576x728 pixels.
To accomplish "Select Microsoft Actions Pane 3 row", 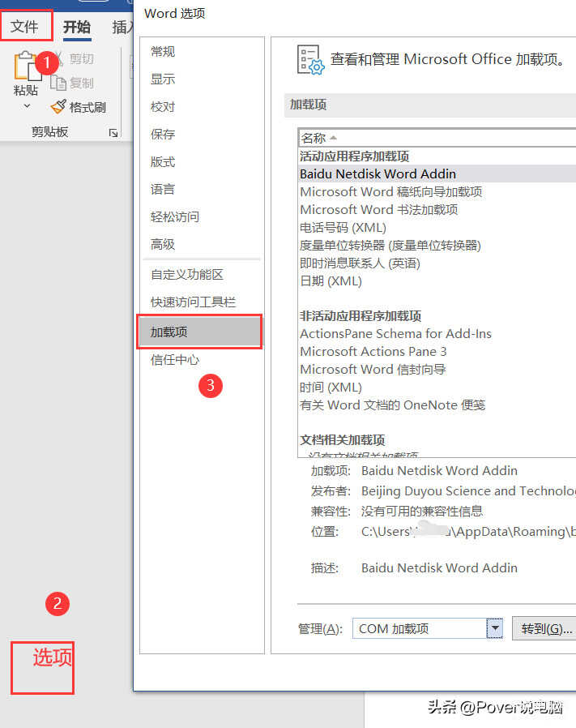I will [437, 352].
